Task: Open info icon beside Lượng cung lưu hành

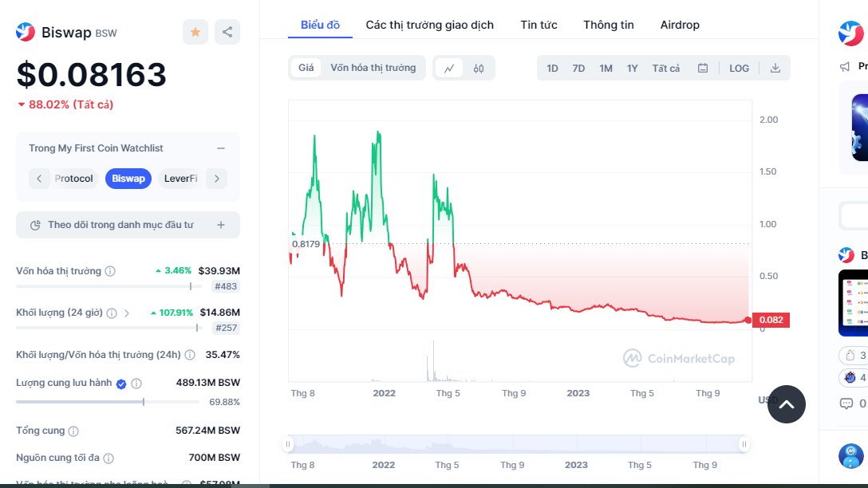Action: [x=136, y=383]
